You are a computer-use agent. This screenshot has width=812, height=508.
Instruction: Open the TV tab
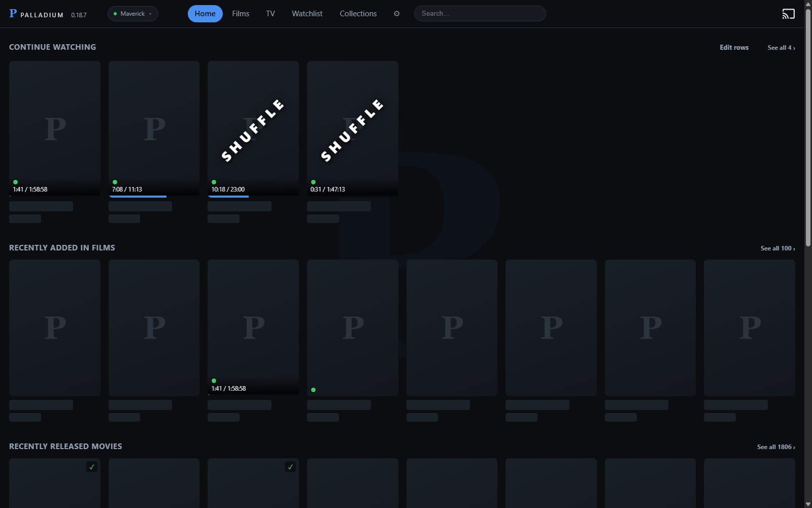(270, 14)
